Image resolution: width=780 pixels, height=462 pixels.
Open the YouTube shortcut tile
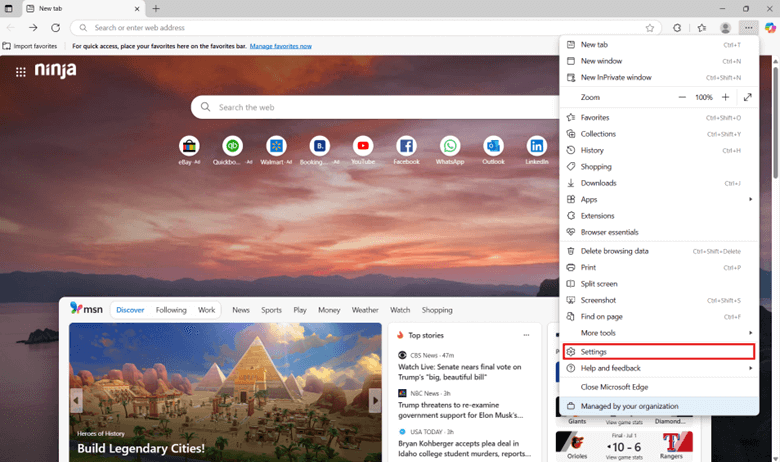[363, 150]
